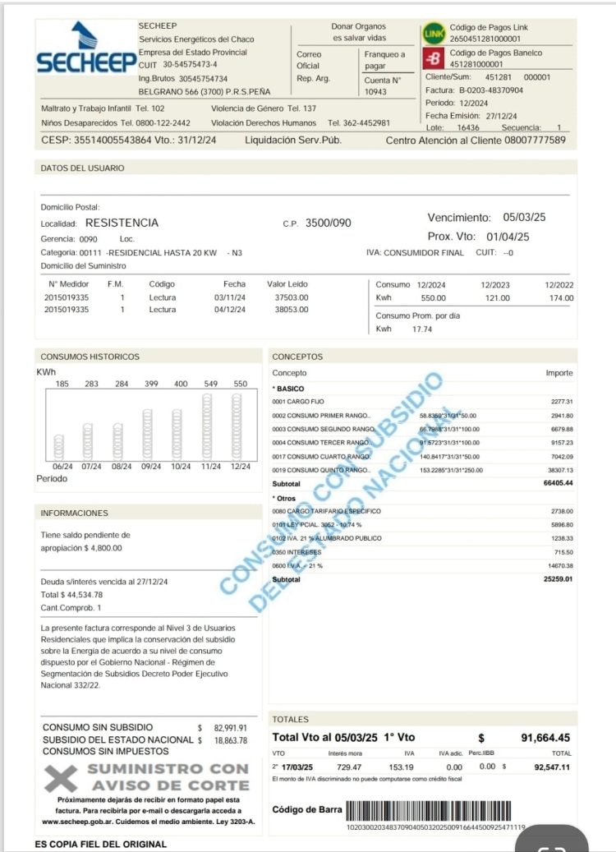
Task: Click the SUMINISTRO CON AVISO DE CORTE notice
Action: 167,777
